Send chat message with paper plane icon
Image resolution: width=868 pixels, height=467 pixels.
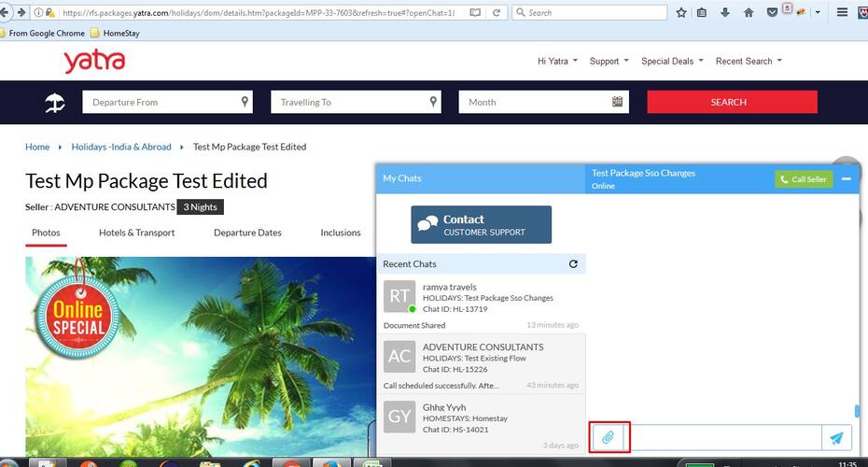point(836,438)
